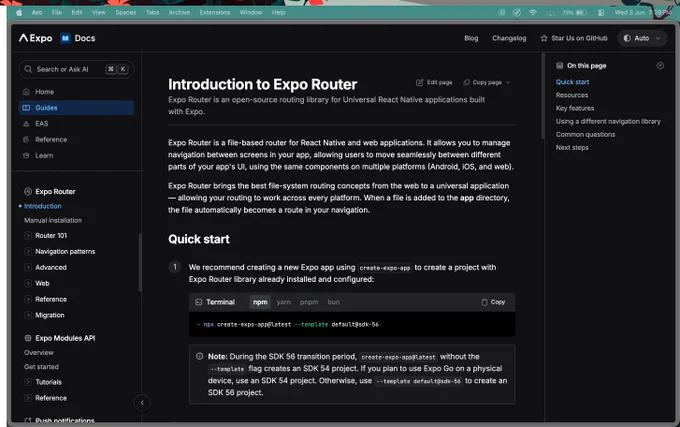Open the EAS section
The image size is (680, 427).
pos(76,124)
